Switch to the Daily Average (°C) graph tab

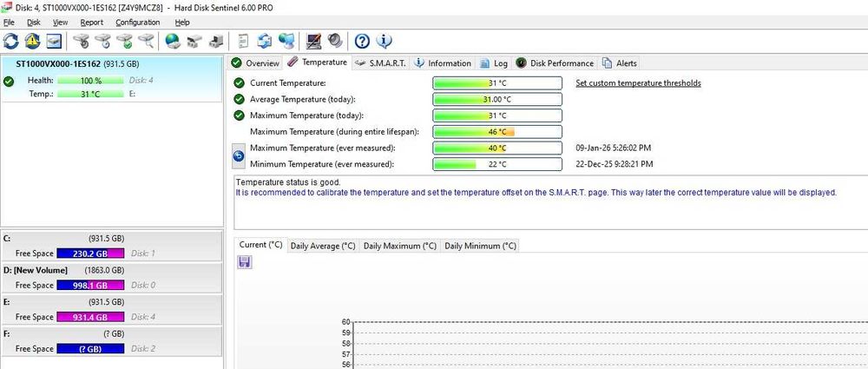[x=323, y=246]
